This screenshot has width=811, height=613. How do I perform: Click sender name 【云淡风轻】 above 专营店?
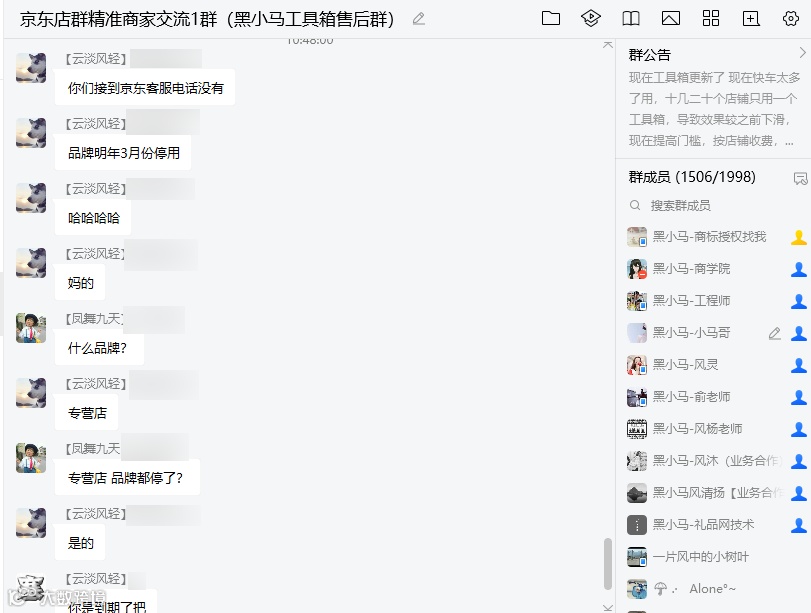point(96,384)
